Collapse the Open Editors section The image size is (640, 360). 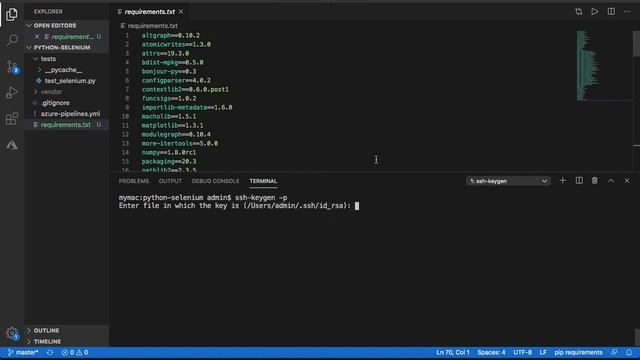[67, 25]
